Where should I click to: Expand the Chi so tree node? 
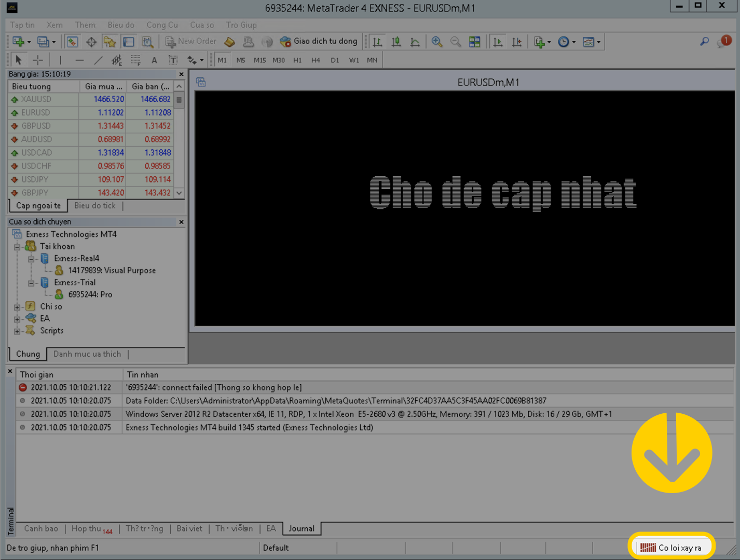tap(17, 307)
